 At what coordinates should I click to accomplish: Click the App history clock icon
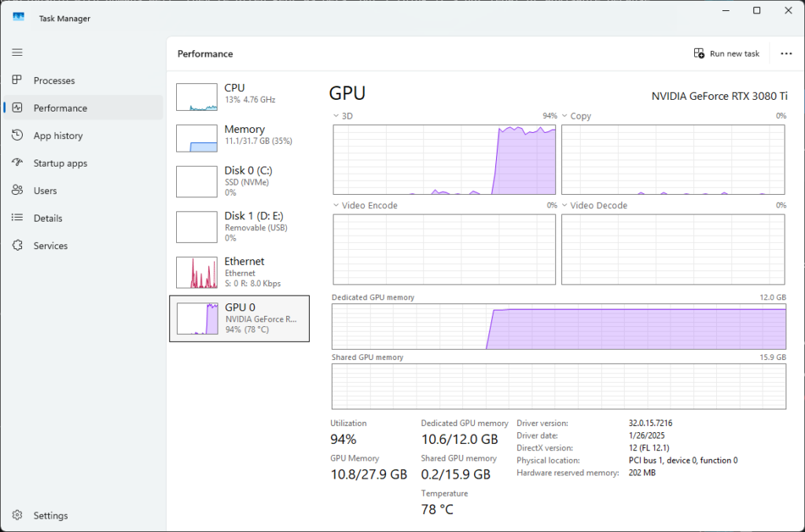point(17,135)
